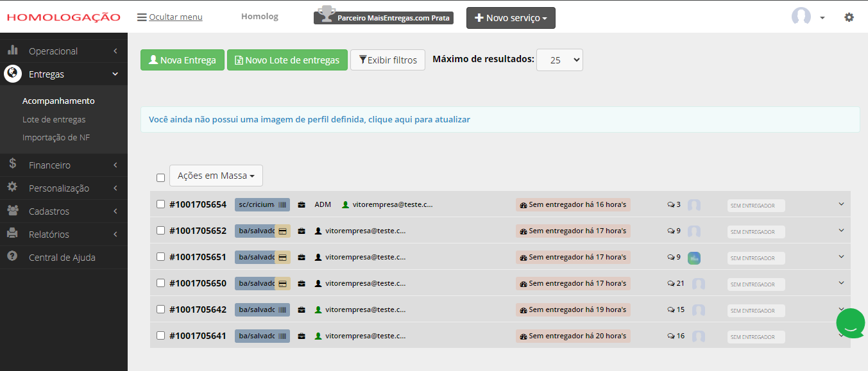Image resolution: width=868 pixels, height=371 pixels.
Task: Toggle the select-all checkbox beside Ações em Massa
Action: [x=161, y=177]
